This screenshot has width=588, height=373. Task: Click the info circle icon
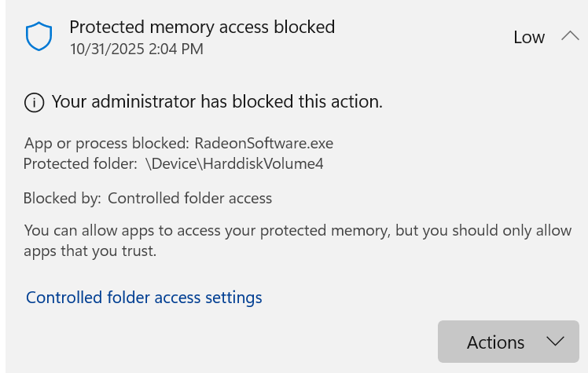tap(34, 102)
